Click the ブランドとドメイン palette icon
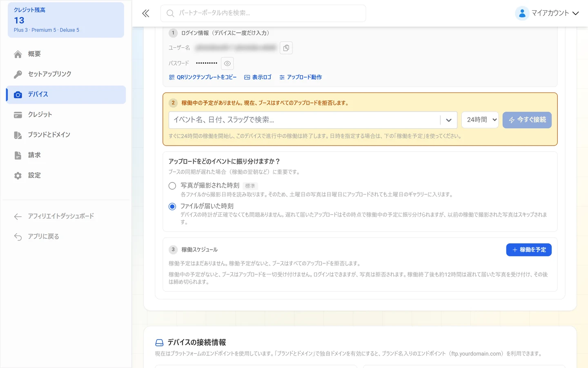 (18, 135)
